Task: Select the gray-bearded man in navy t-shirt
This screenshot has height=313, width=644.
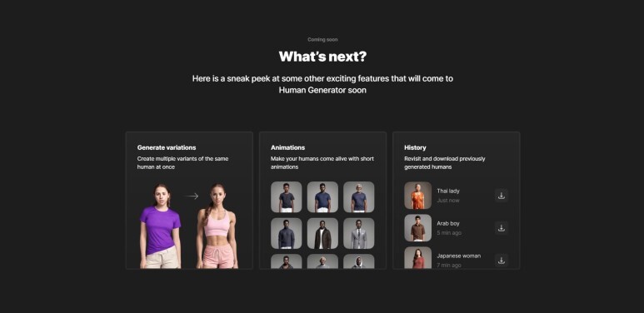Action: (x=358, y=197)
